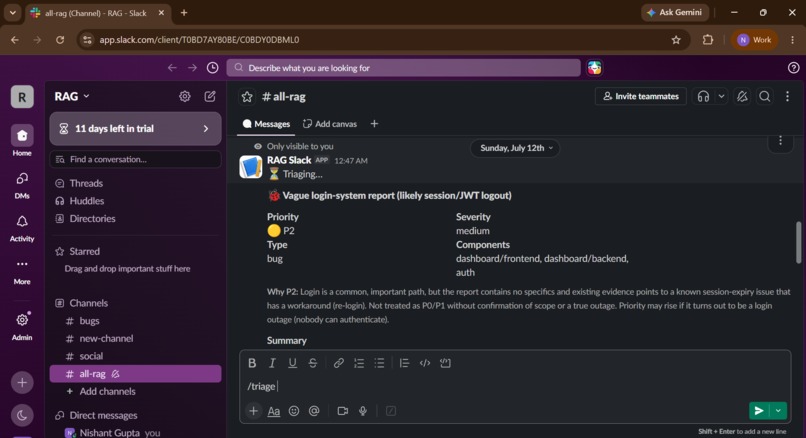Image resolution: width=806 pixels, height=438 pixels.
Task: Open the #bugs channel
Action: pos(135,321)
